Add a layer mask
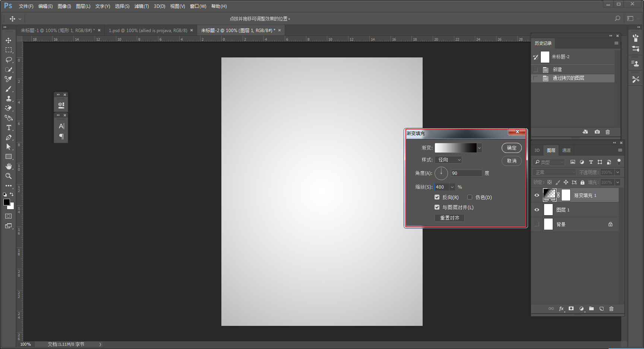Viewport: 644px width, 349px height. tap(571, 309)
